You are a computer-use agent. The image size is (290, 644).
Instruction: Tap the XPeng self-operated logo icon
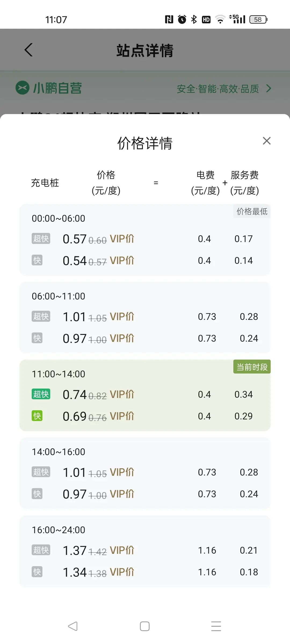(22, 88)
